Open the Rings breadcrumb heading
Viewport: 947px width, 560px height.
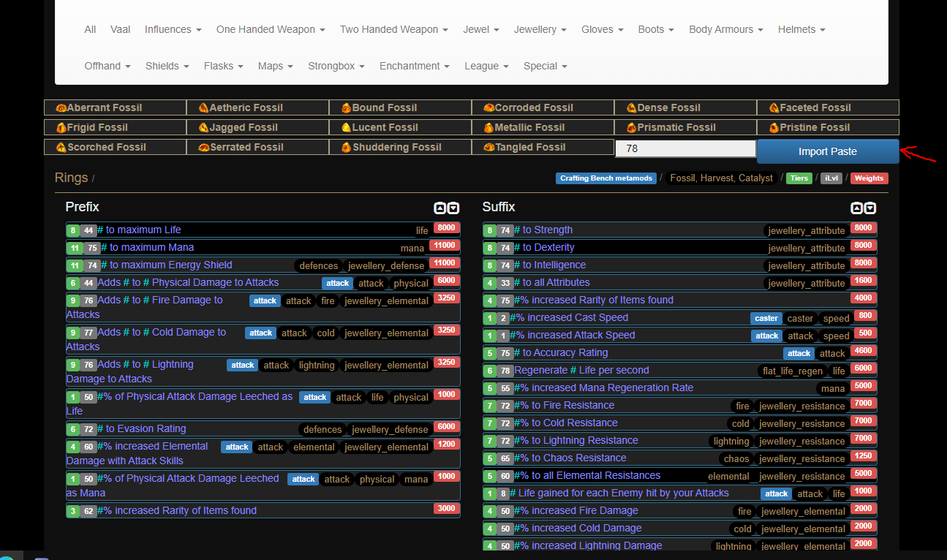click(71, 178)
